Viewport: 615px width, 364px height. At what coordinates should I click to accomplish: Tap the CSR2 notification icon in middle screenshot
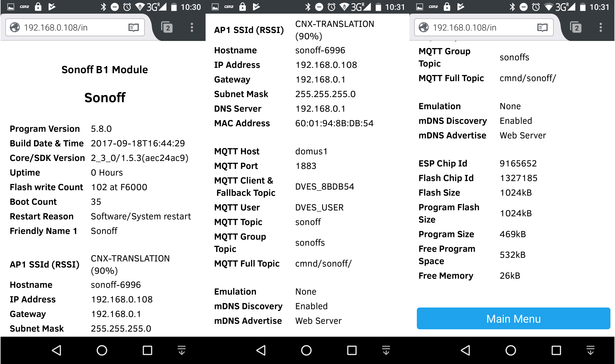pyautogui.click(x=229, y=7)
